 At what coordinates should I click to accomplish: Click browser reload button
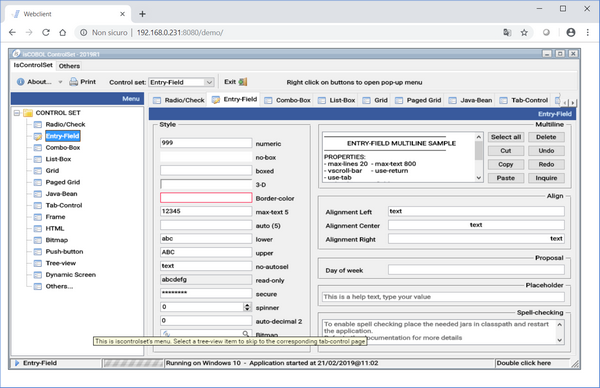point(46,33)
